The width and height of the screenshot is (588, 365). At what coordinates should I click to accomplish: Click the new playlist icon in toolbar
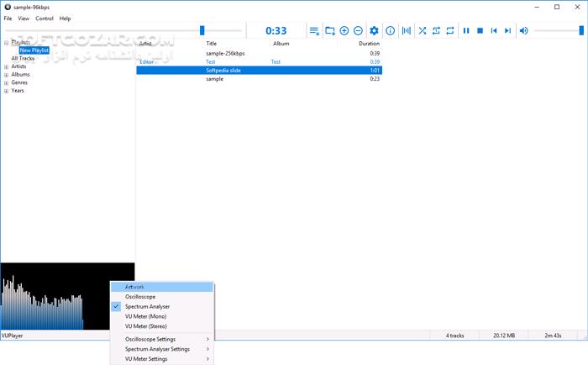314,31
